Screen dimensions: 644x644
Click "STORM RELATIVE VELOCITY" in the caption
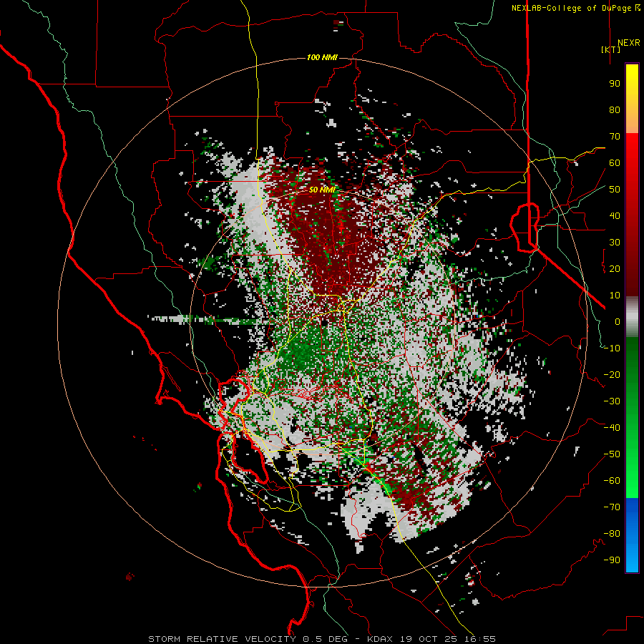coord(222,639)
